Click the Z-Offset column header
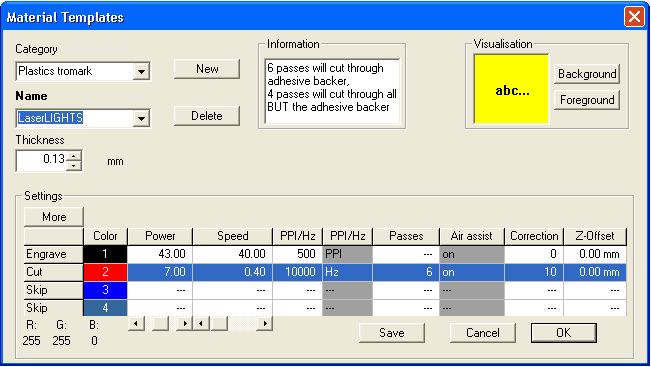The height and width of the screenshot is (367, 651). [x=595, y=236]
